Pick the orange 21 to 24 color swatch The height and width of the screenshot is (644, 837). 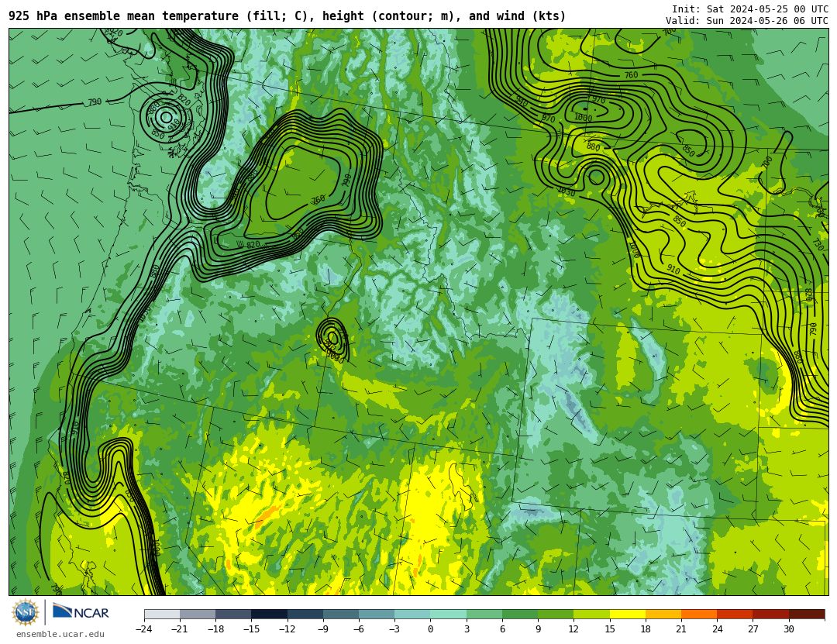coord(699,614)
